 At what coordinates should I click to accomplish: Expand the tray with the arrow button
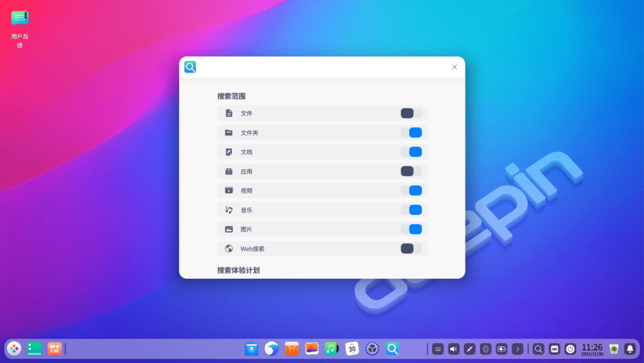click(518, 349)
